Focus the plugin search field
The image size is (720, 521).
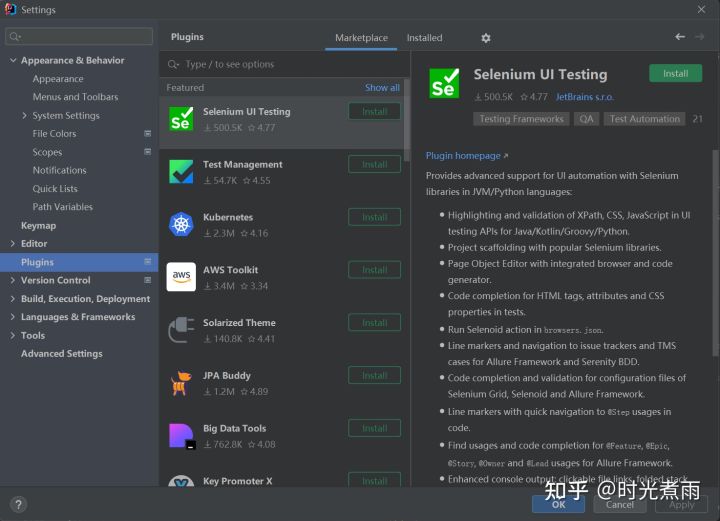[285, 64]
